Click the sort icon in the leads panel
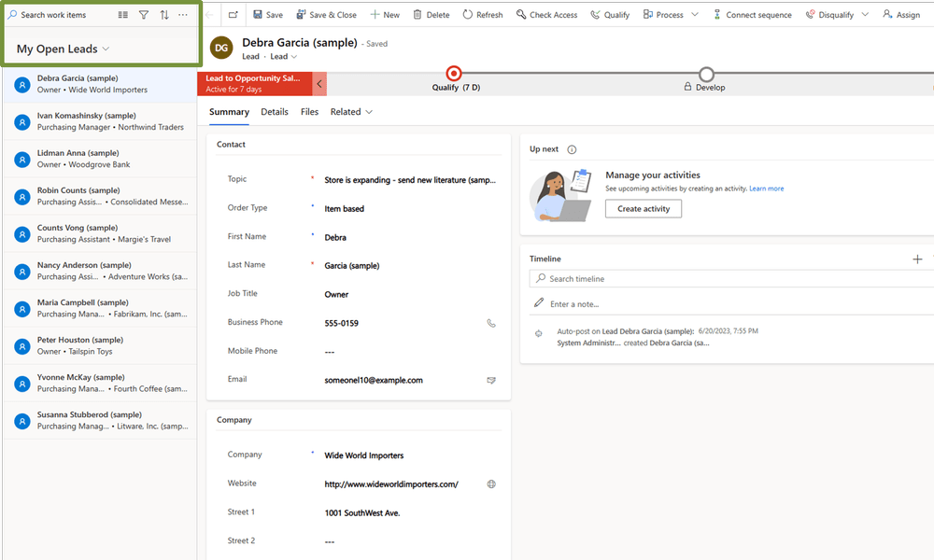Screen dimensions: 934x560 (x=165, y=14)
